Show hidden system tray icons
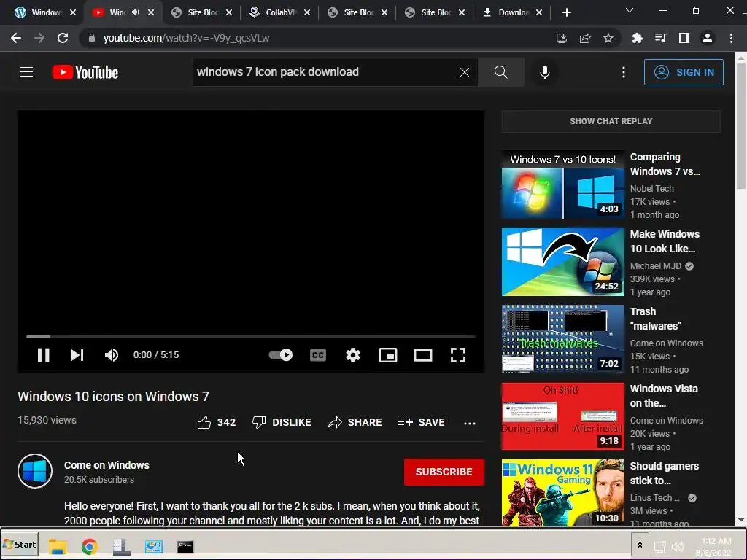Viewport: 747px width, 560px height. click(640, 545)
